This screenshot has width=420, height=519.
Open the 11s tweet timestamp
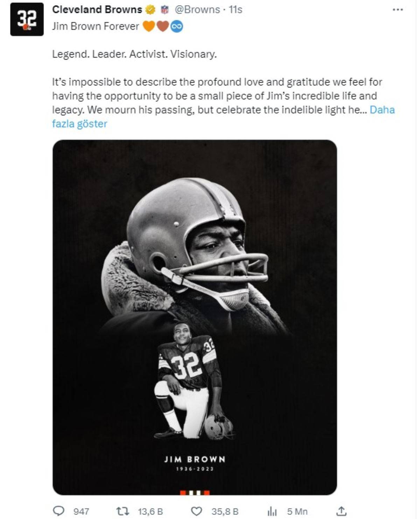click(x=236, y=9)
